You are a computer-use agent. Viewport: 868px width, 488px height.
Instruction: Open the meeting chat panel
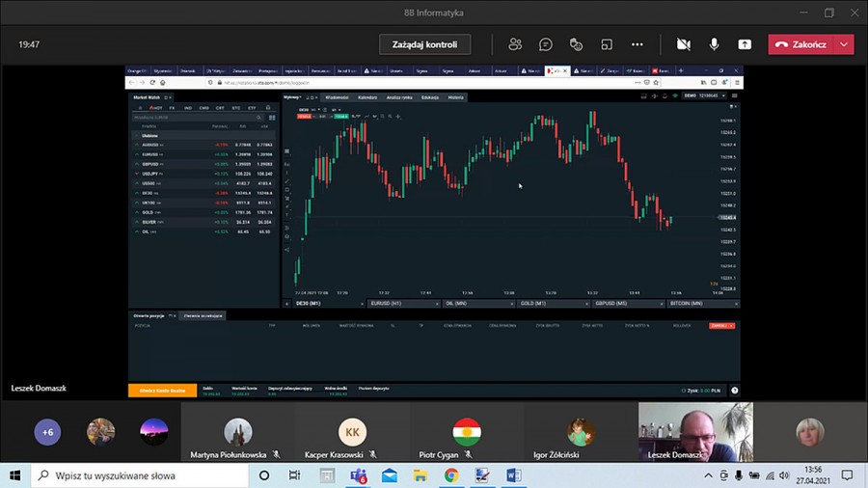(x=546, y=44)
